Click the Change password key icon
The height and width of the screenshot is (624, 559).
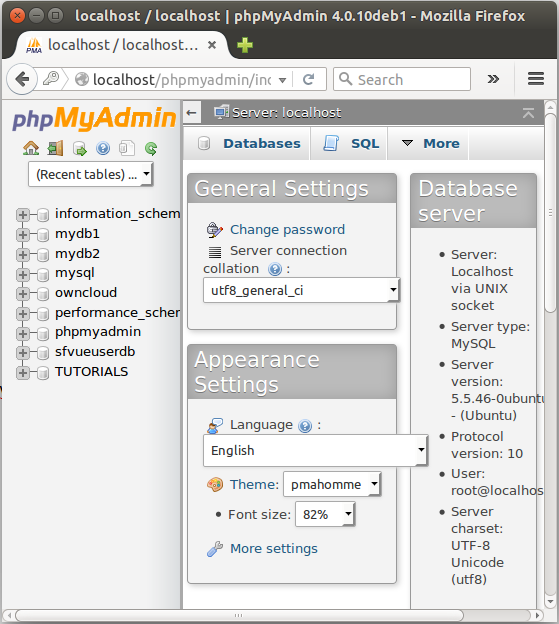point(215,230)
